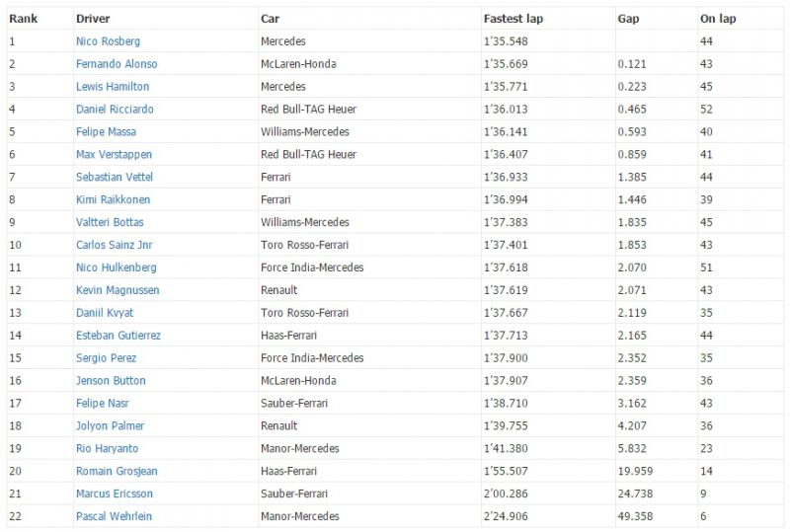The image size is (790, 532).
Task: Open Pascal Wehrlein driver link
Action: pos(114,516)
